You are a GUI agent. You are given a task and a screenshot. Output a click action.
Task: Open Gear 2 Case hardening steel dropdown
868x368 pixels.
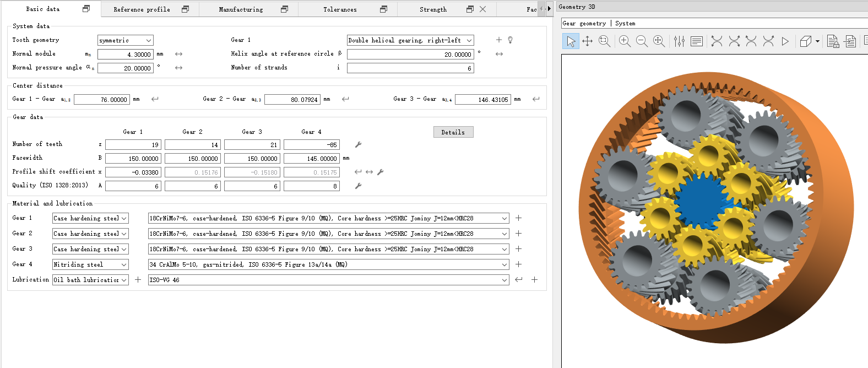click(90, 234)
